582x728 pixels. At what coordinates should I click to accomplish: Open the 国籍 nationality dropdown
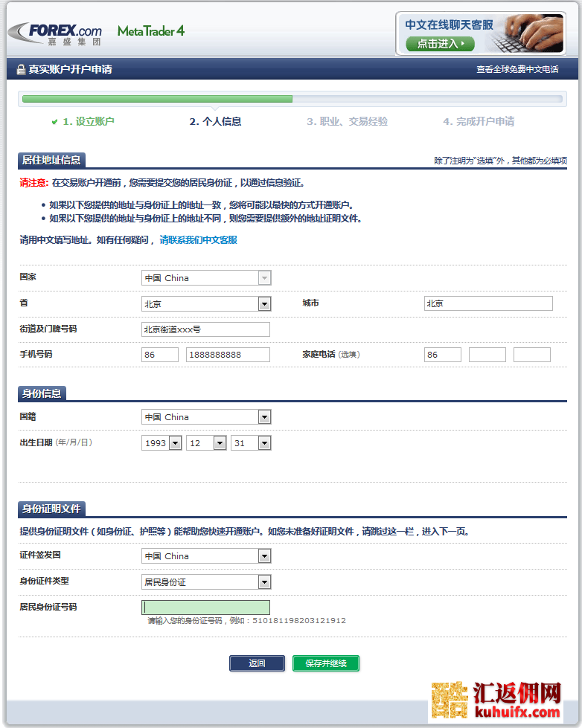coord(264,417)
